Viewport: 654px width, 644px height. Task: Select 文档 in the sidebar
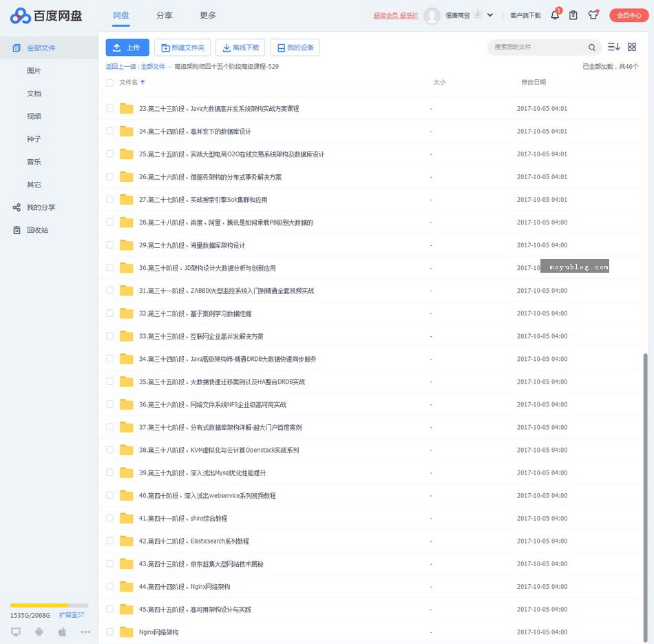(x=34, y=94)
